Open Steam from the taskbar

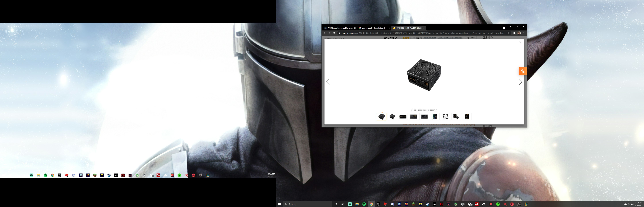coord(428,204)
